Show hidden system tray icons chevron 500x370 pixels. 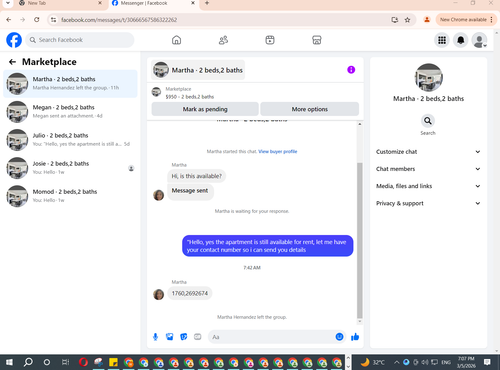(397, 362)
